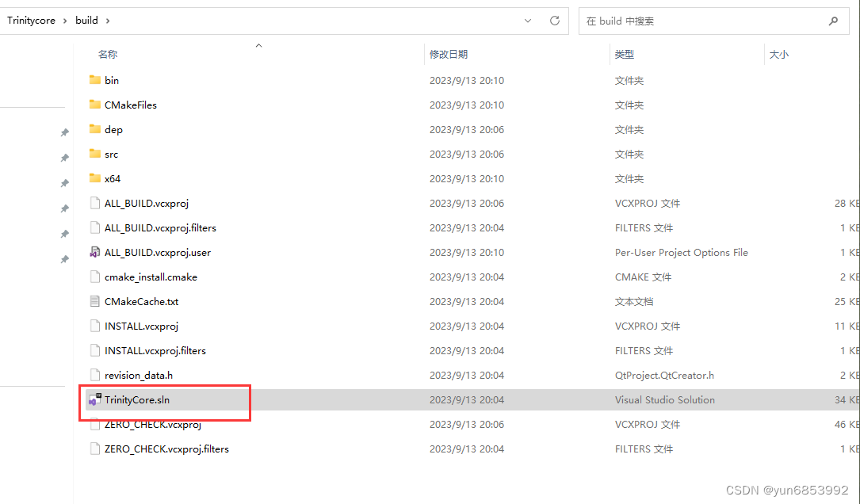Open the address bar history dropdown
Image resolution: width=860 pixels, height=504 pixels.
528,21
